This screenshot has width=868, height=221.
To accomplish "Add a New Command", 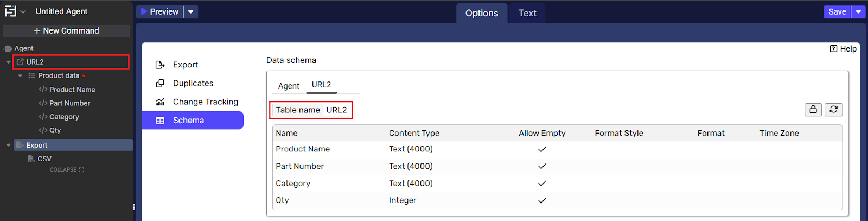I will point(66,31).
